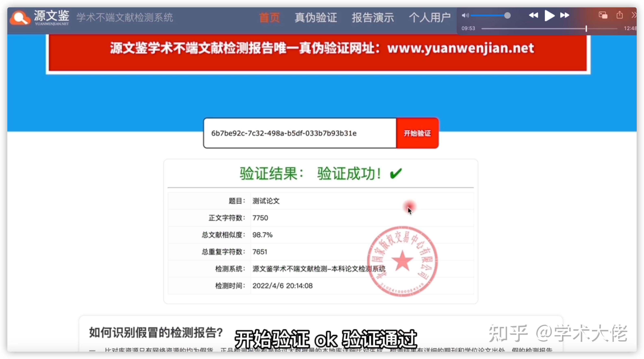Click the 如何识别假冒的检测报告? heading
The height and width of the screenshot is (359, 644).
[x=156, y=333]
